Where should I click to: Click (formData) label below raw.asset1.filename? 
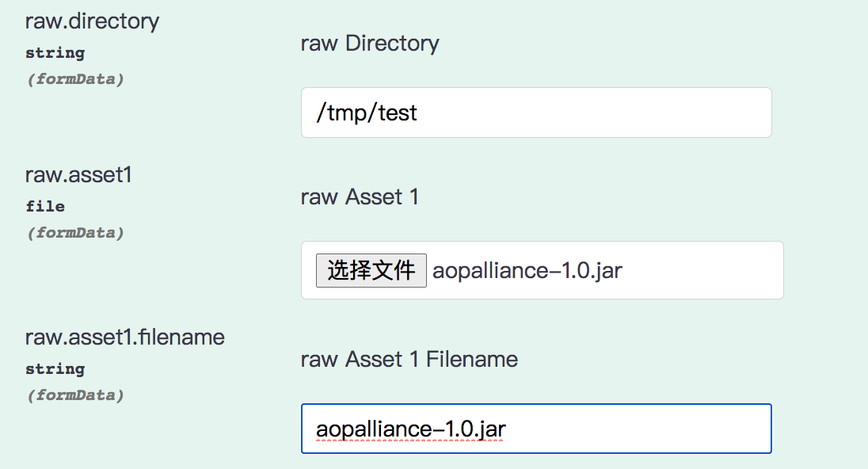click(x=75, y=395)
